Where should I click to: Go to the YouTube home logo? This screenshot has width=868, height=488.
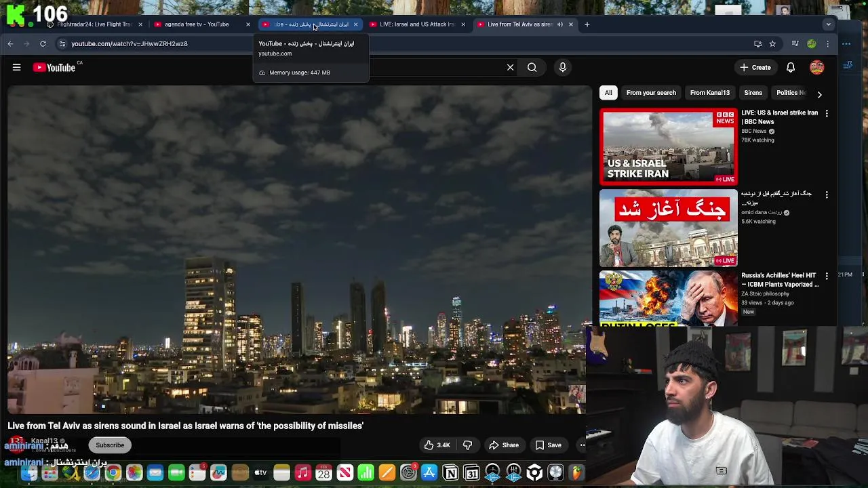coord(54,67)
